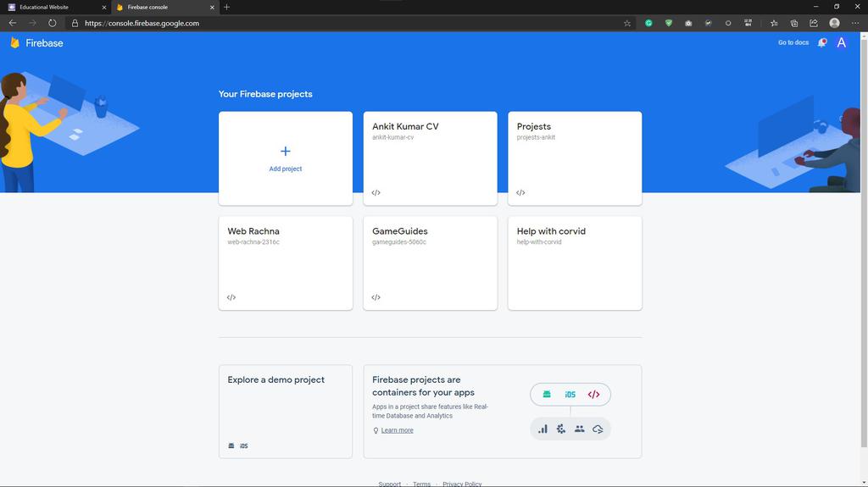Viewport: 868px width, 487px height.
Task: Click the Support footer link
Action: tap(389, 484)
